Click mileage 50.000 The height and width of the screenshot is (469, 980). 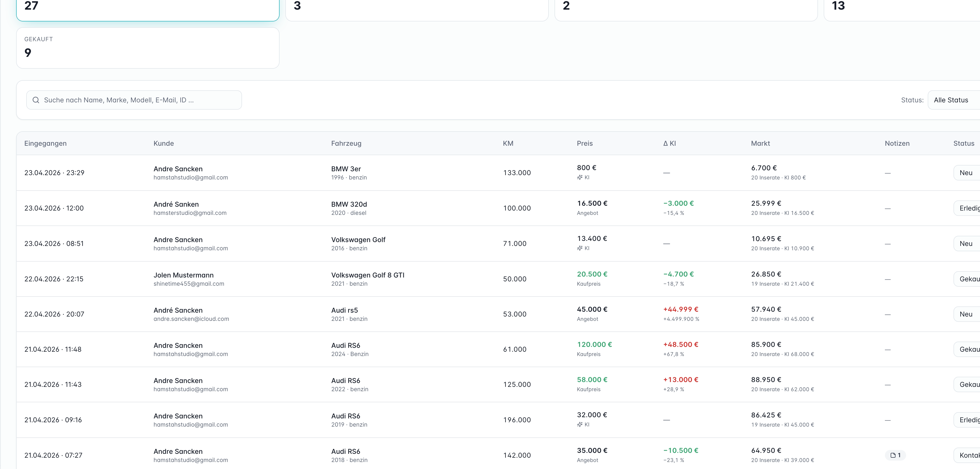515,279
